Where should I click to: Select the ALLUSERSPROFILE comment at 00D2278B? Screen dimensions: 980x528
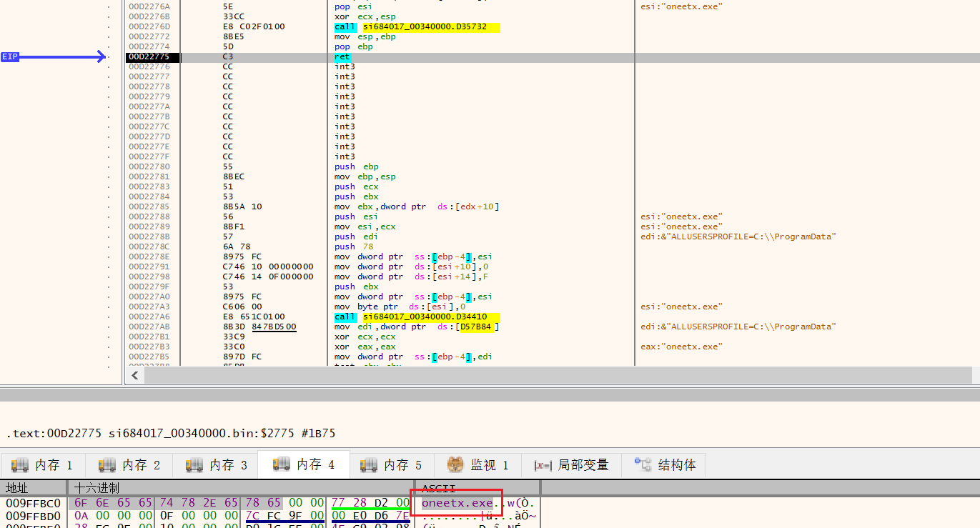[739, 236]
